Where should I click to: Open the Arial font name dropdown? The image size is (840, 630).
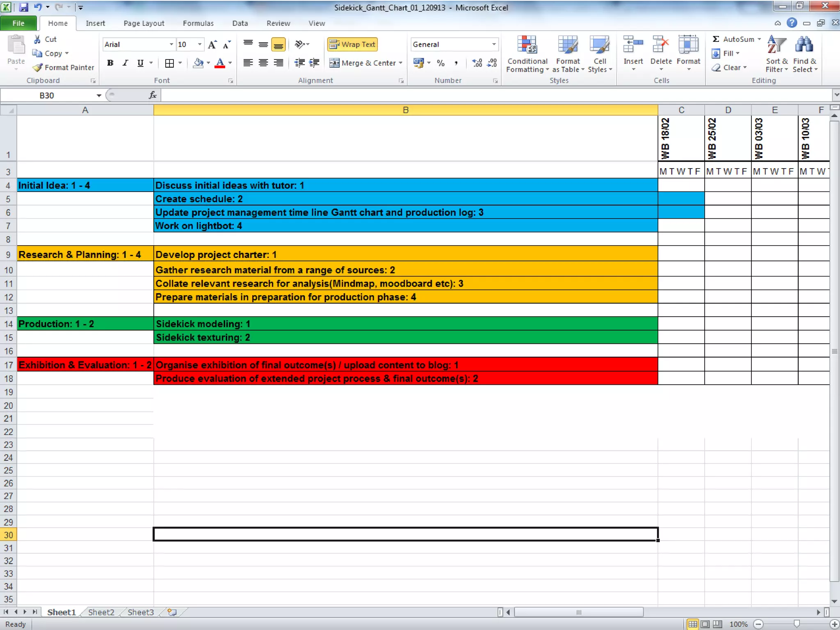(171, 44)
